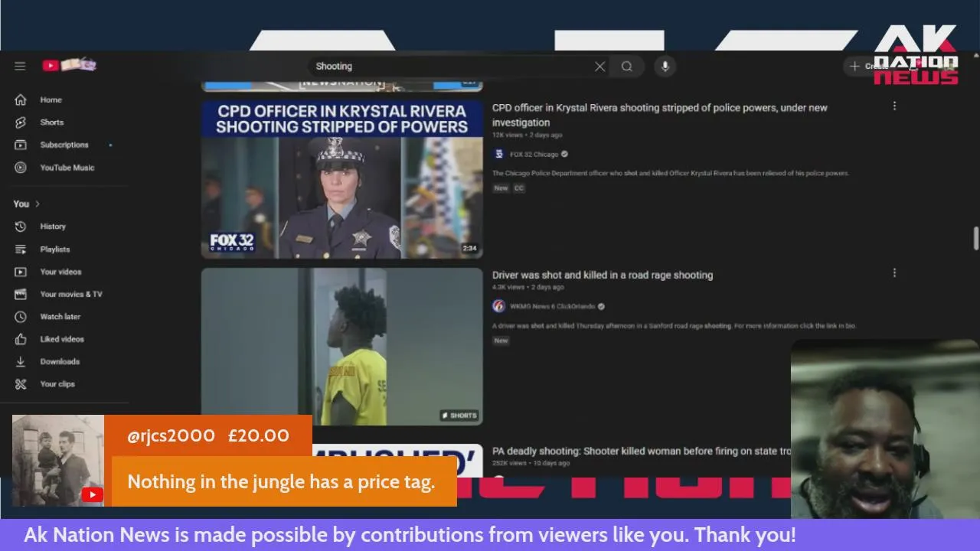Click the Ak Nation News logo
Screen dimensions: 980x551
(916, 54)
